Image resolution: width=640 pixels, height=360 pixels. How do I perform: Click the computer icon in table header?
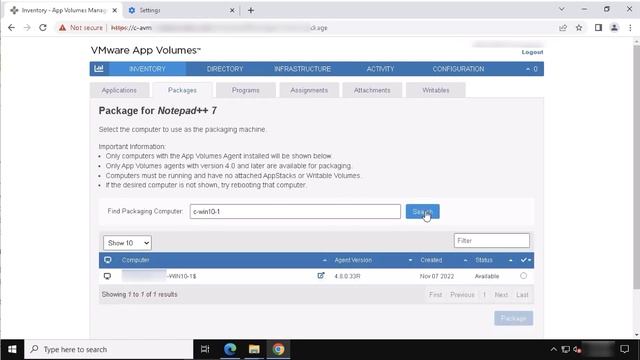pyautogui.click(x=107, y=260)
